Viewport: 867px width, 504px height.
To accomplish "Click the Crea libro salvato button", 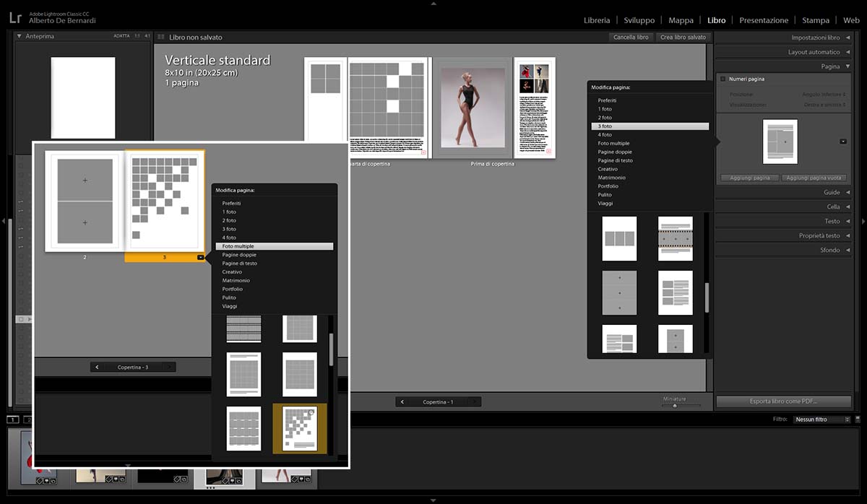I will pos(683,37).
